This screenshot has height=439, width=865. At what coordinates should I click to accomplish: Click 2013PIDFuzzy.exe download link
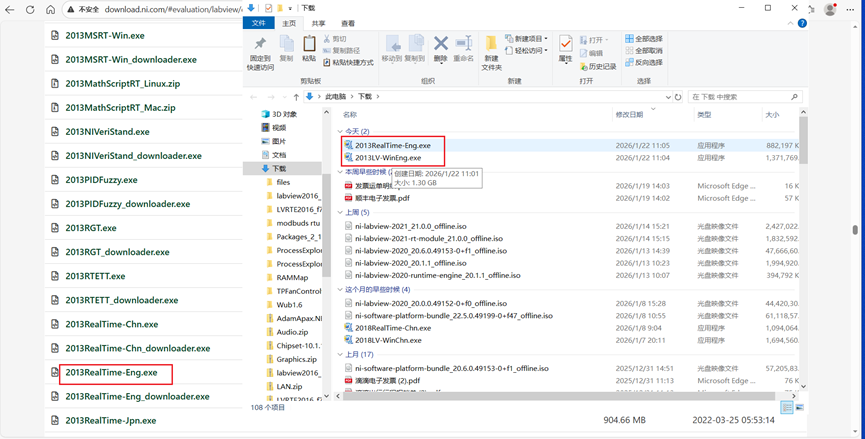pos(102,180)
